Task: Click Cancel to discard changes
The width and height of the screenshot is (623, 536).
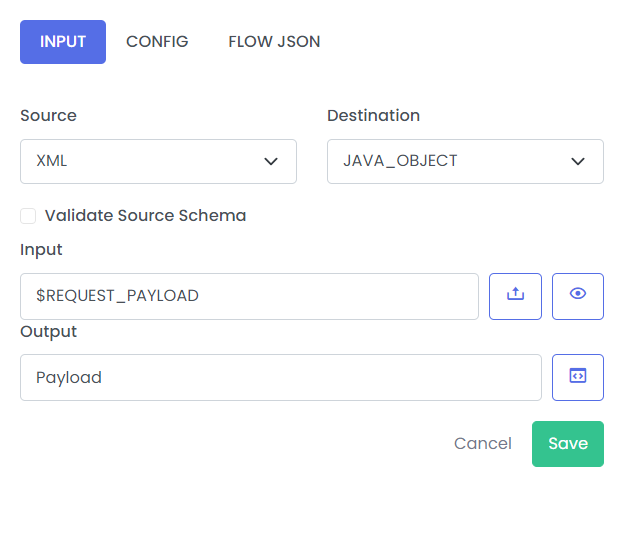Action: pyautogui.click(x=482, y=444)
